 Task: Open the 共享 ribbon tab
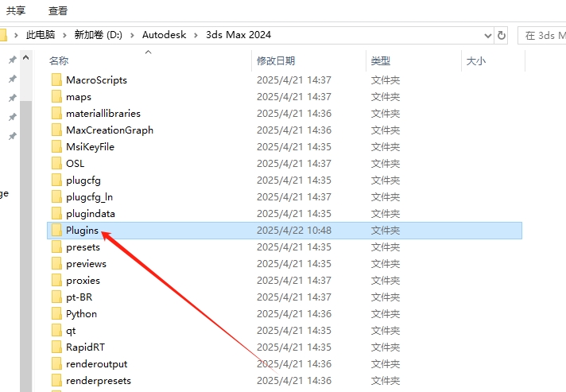click(x=17, y=11)
